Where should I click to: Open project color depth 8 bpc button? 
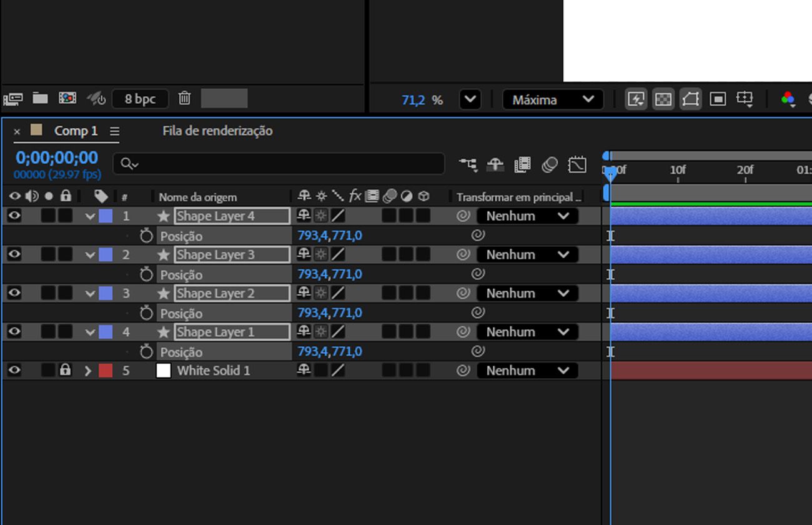pos(141,99)
